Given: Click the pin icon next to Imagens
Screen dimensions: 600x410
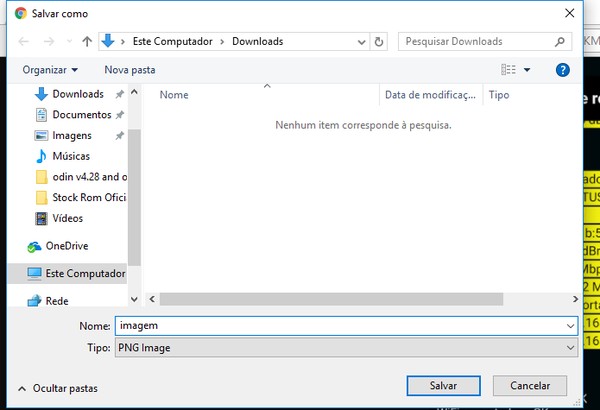Looking at the screenshot, I should pyautogui.click(x=120, y=136).
